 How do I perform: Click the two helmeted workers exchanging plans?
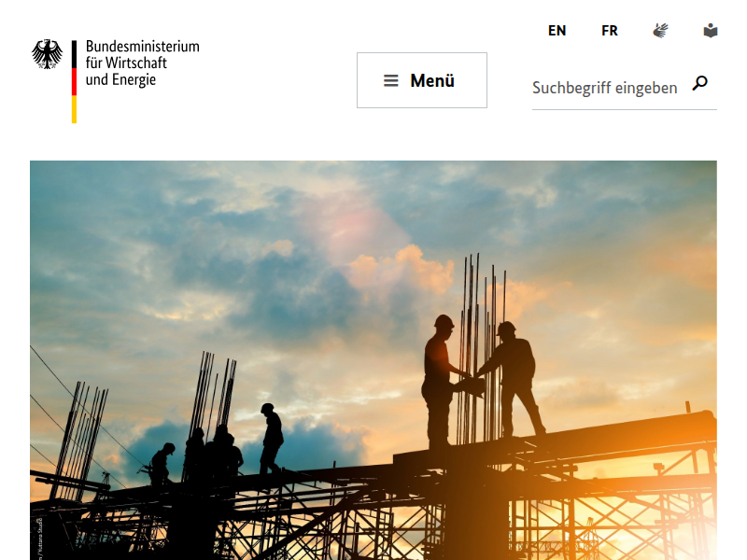click(x=484, y=381)
